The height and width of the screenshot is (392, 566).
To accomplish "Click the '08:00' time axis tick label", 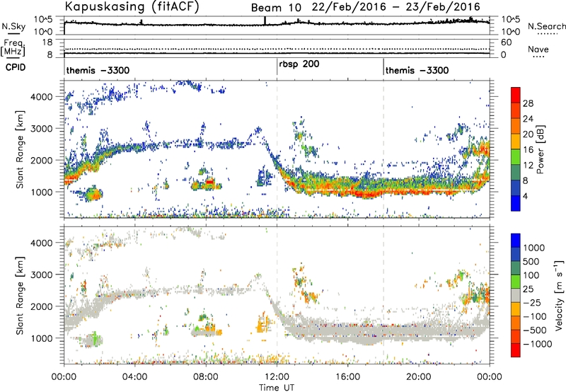I will [x=206, y=377].
